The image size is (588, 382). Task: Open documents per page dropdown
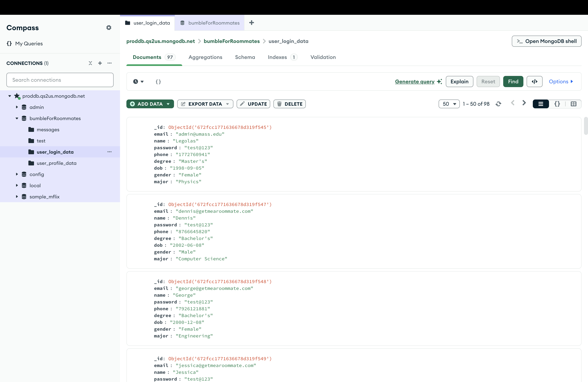[449, 104]
